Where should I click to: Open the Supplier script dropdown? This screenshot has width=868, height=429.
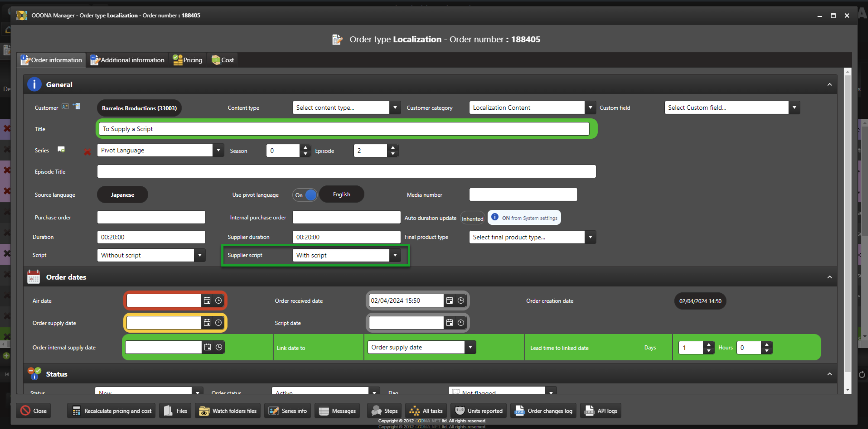[x=395, y=255]
